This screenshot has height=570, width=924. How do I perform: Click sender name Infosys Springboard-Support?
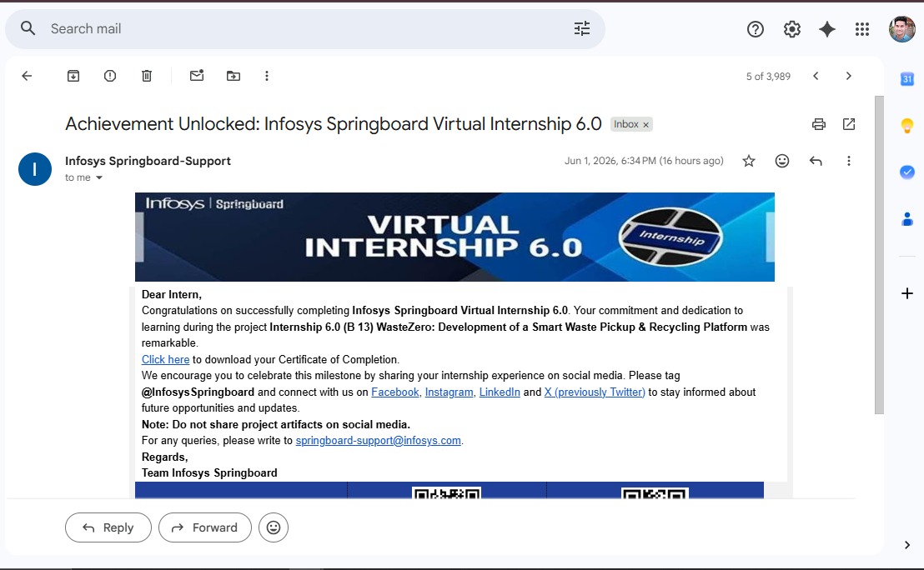tap(148, 161)
